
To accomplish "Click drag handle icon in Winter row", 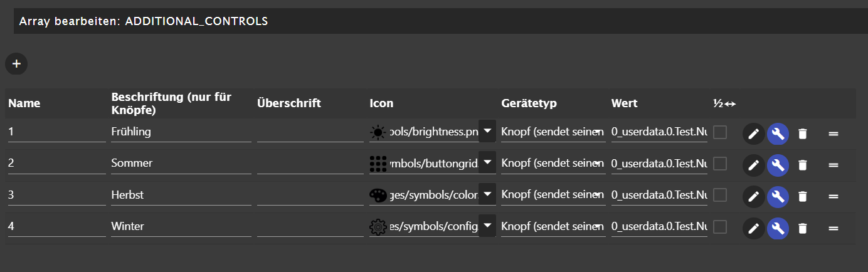I will click(834, 228).
